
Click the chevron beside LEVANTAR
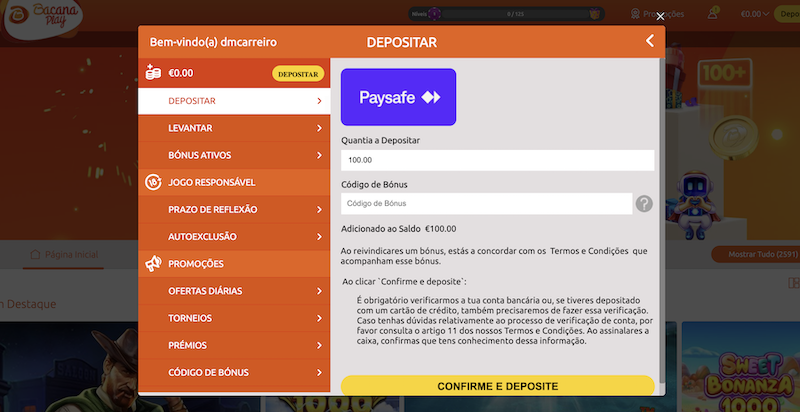click(x=319, y=128)
